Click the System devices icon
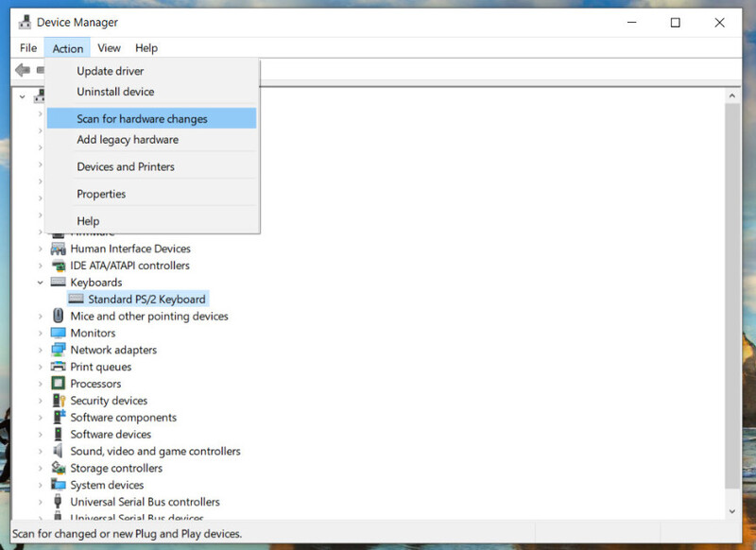756x550 pixels. point(59,485)
